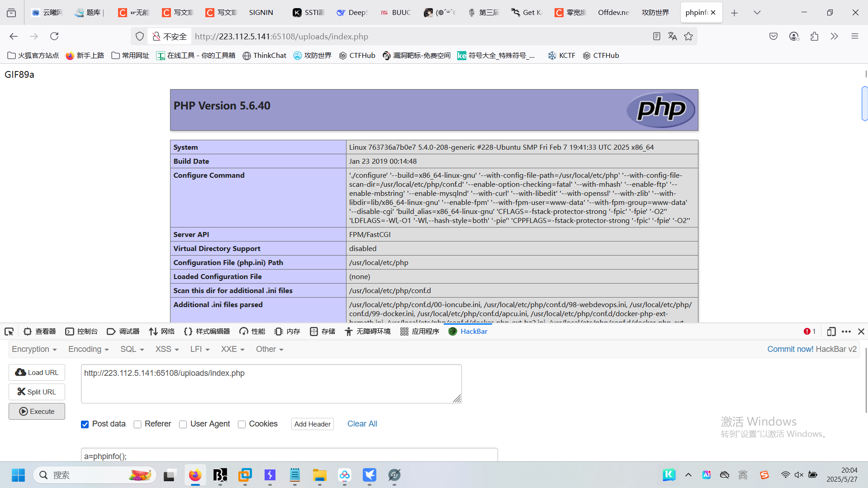Click the Wi-Fi network tray icon
Viewport: 868px width, 488px height.
click(x=785, y=475)
